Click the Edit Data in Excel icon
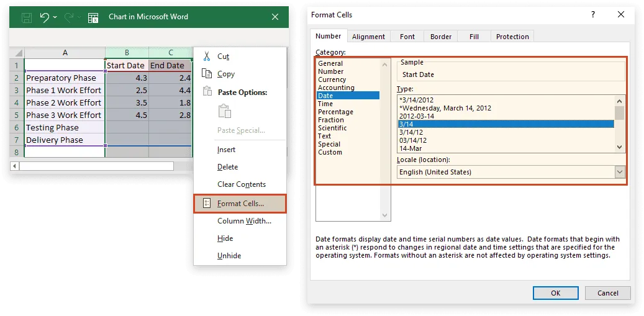Image resolution: width=644 pixels, height=316 pixels. pyautogui.click(x=93, y=17)
